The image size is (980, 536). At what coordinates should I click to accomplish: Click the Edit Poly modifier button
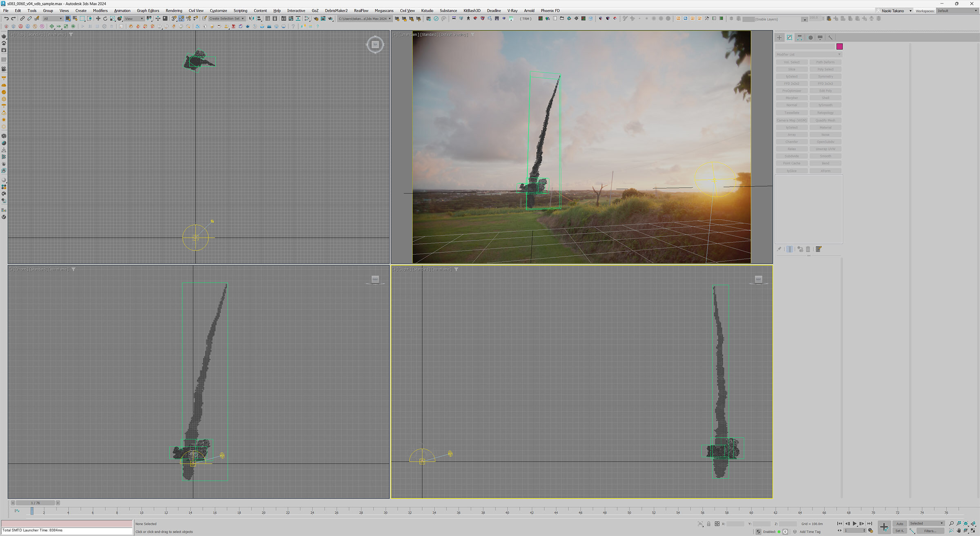[825, 91]
